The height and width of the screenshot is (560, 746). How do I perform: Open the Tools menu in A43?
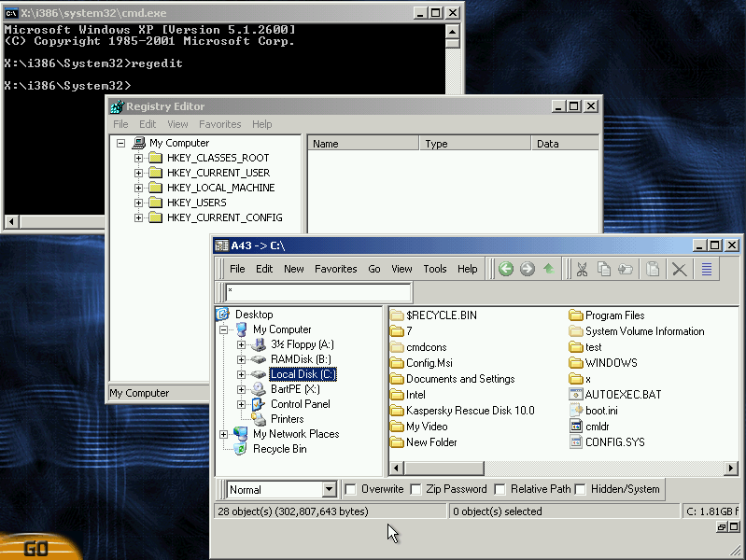pos(435,269)
